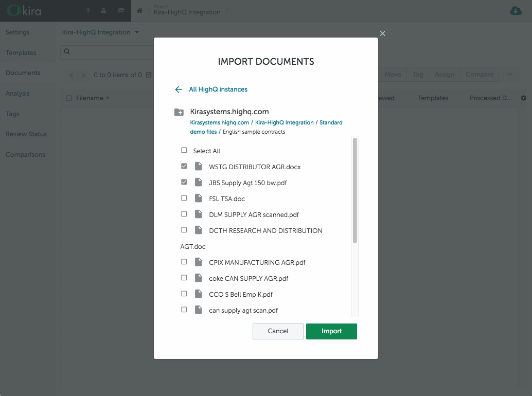The image size is (532, 396).
Task: Click file icon of DLM SUPPLY AGR scanned
Action: point(199,214)
